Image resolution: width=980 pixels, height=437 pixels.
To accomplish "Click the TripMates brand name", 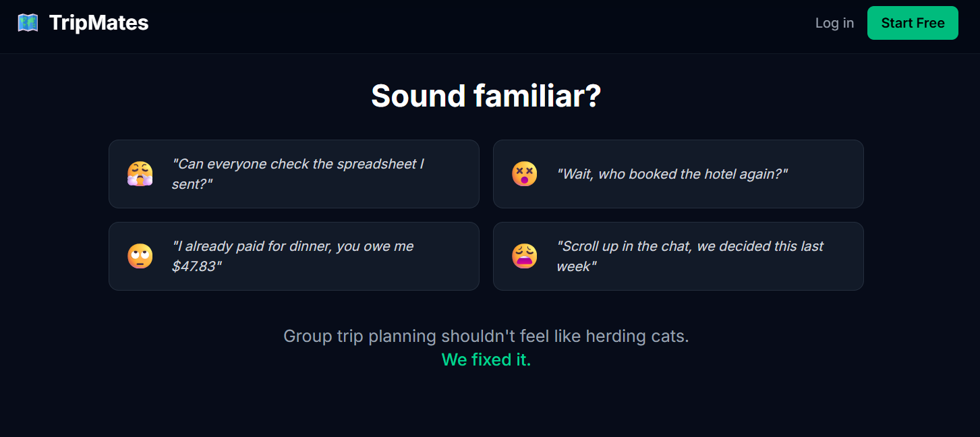I will pos(98,23).
